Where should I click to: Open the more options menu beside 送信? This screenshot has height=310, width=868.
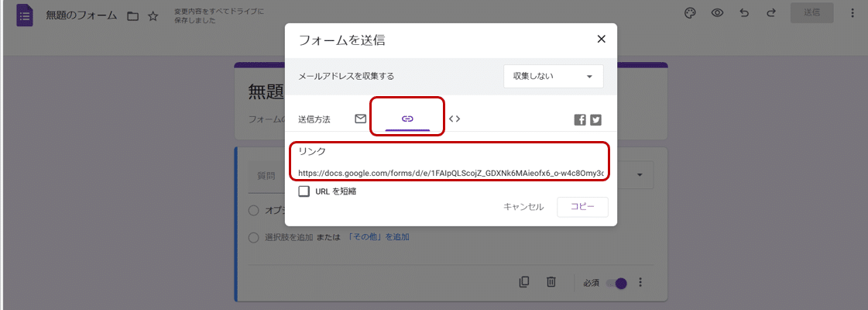point(853,13)
